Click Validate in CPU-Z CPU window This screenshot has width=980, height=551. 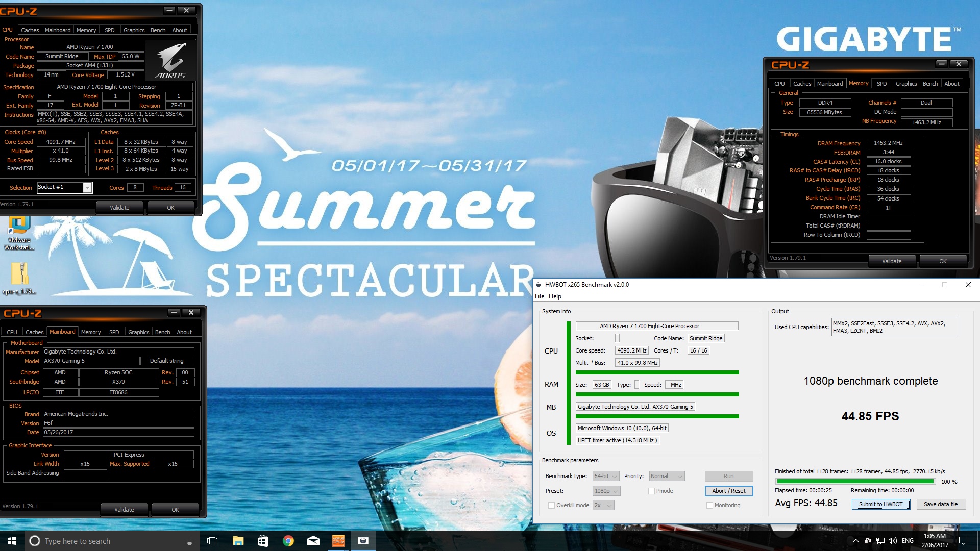(119, 208)
